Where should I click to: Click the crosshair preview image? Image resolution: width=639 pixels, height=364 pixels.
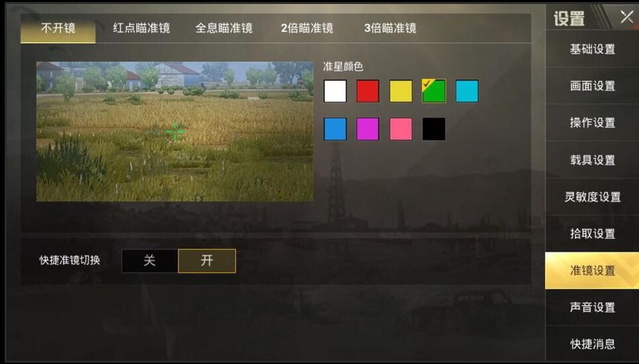(175, 131)
